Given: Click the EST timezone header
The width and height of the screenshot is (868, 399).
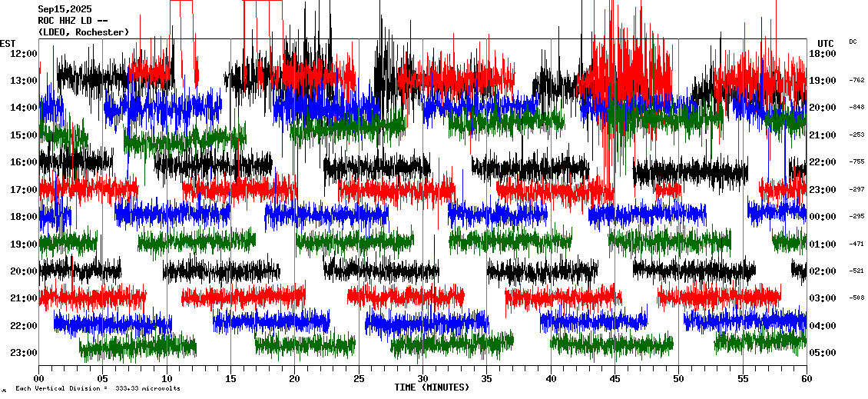Looking at the screenshot, I should point(8,43).
